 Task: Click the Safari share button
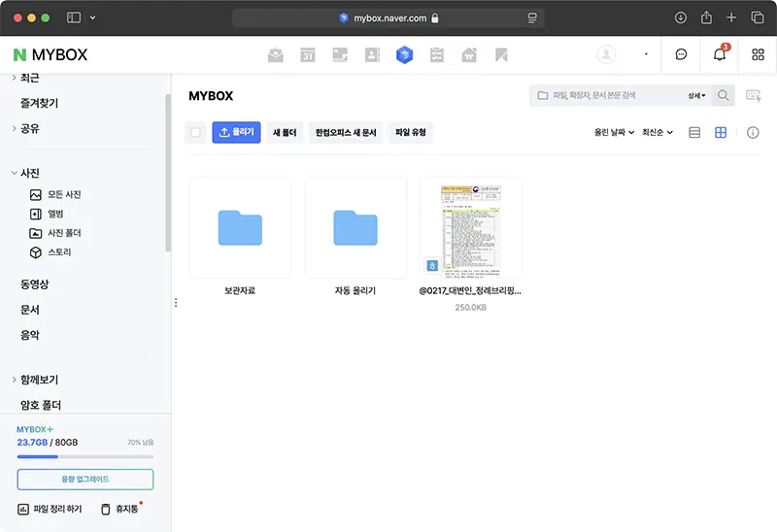click(x=706, y=17)
